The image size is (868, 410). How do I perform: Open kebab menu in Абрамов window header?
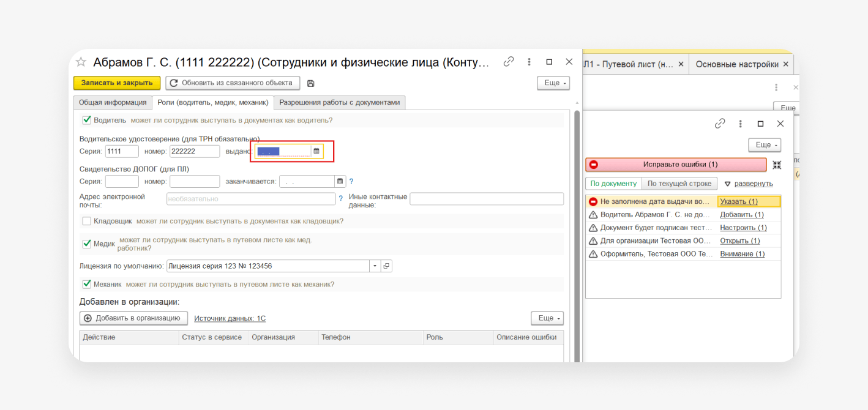coord(529,62)
